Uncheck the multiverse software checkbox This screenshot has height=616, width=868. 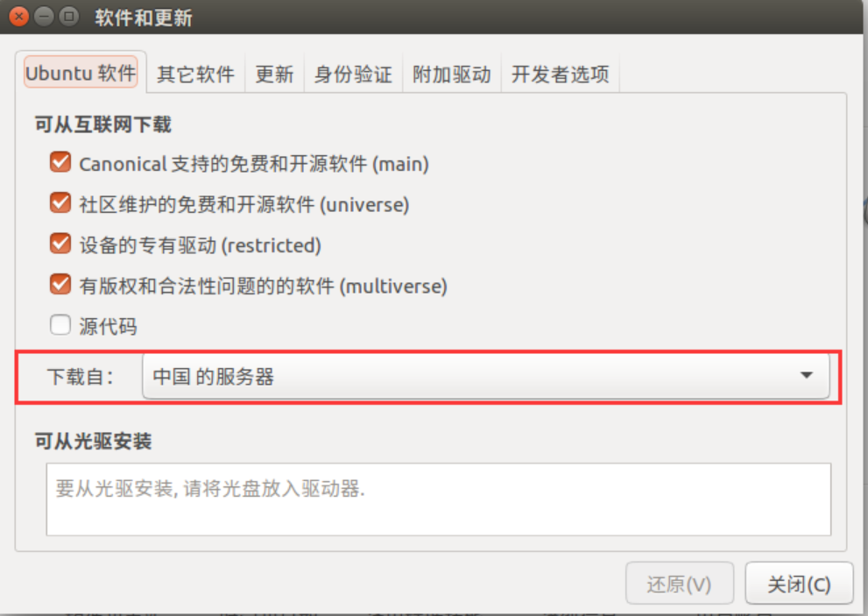click(60, 285)
